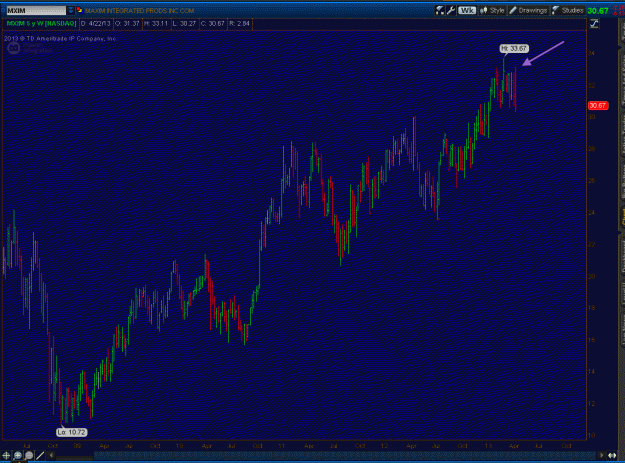Open the Drawings menu

tap(528, 10)
